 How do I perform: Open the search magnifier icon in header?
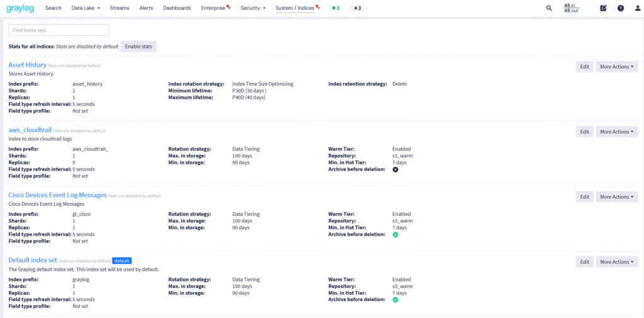pyautogui.click(x=549, y=8)
